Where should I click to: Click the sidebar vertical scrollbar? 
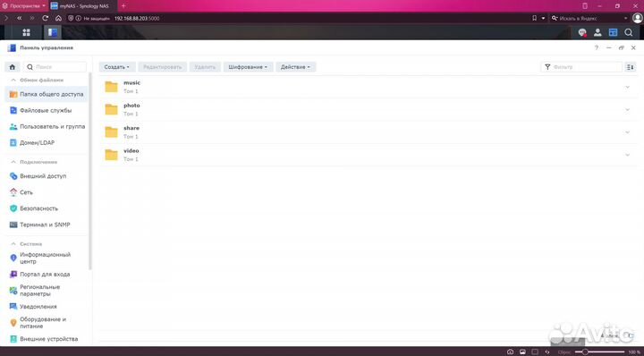(x=90, y=172)
